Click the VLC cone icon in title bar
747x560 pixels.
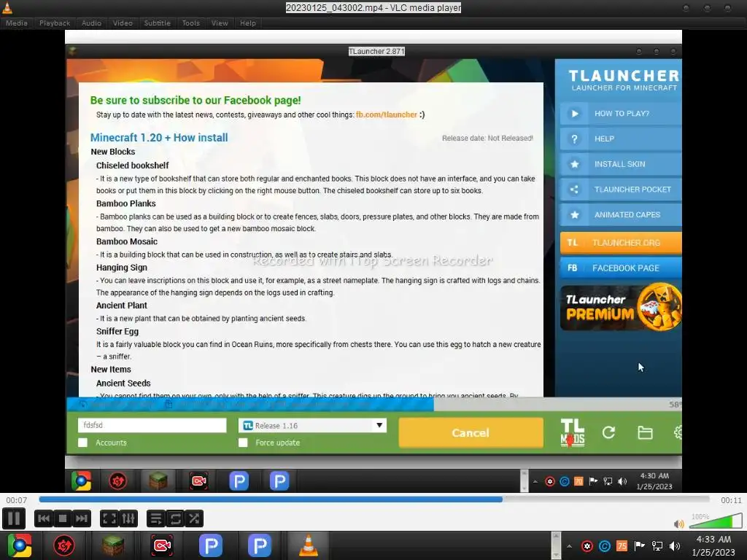[x=7, y=7]
